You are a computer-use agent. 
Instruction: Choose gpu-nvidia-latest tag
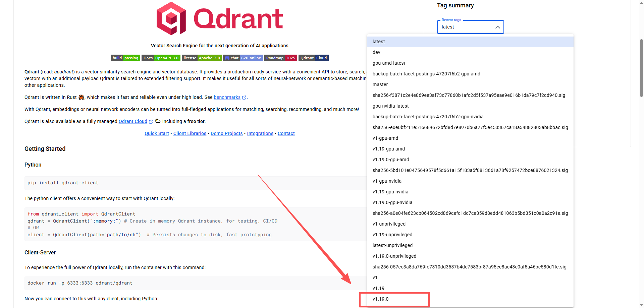470,106
